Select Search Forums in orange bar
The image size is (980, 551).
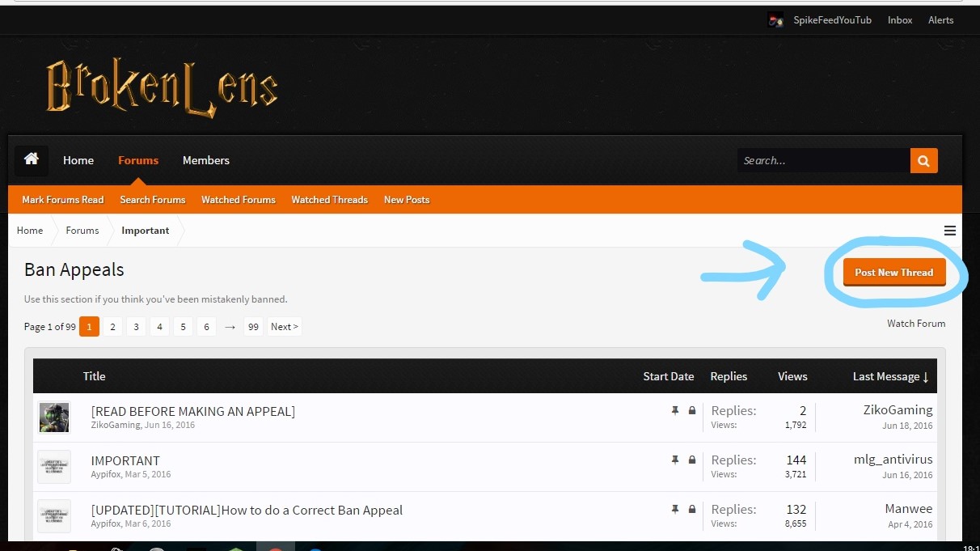pos(153,200)
